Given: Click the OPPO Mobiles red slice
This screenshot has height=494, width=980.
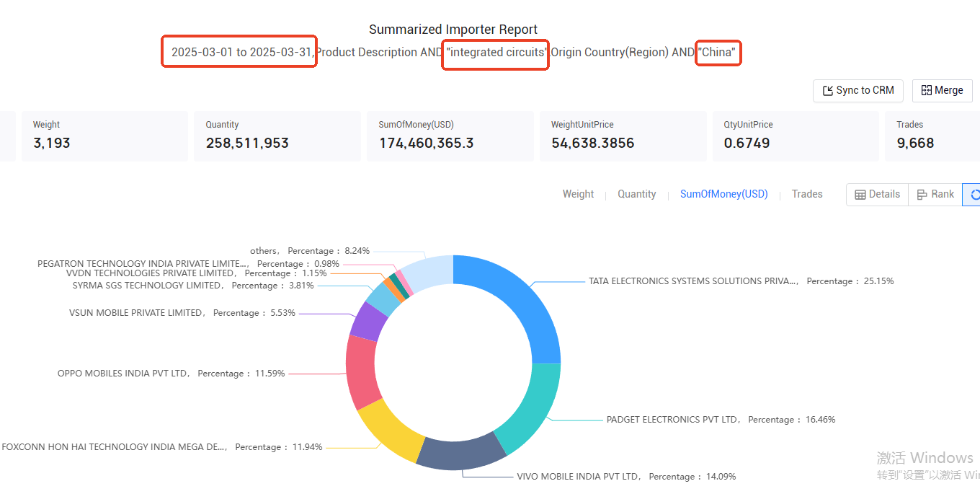Looking at the screenshot, I should point(362,371).
